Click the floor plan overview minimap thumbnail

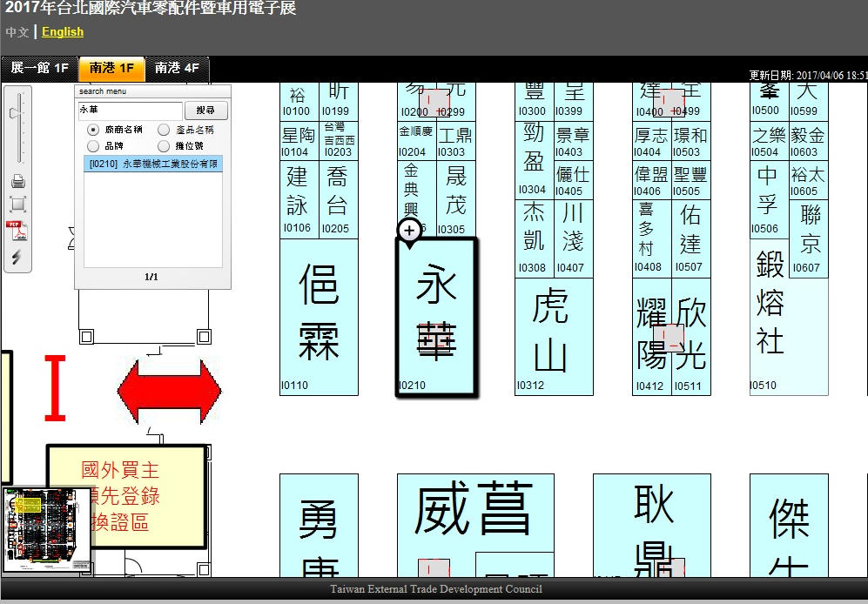(x=46, y=530)
